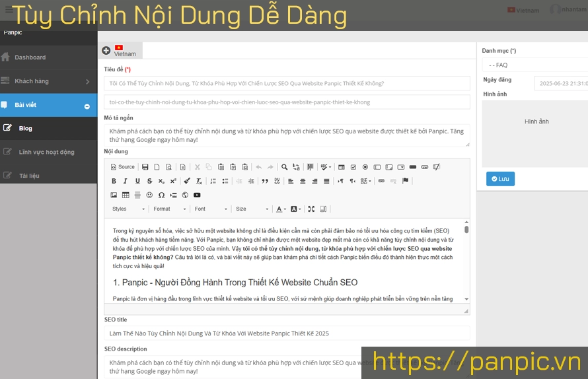The image size is (588, 379).
Task: Open the Text Color picker
Action: pos(281,209)
